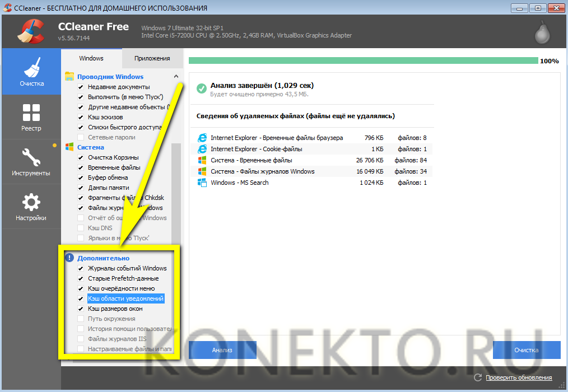Image resolution: width=568 pixels, height=392 pixels.
Task: Open the Очистка (Cleaner) broom section
Action: [x=31, y=72]
